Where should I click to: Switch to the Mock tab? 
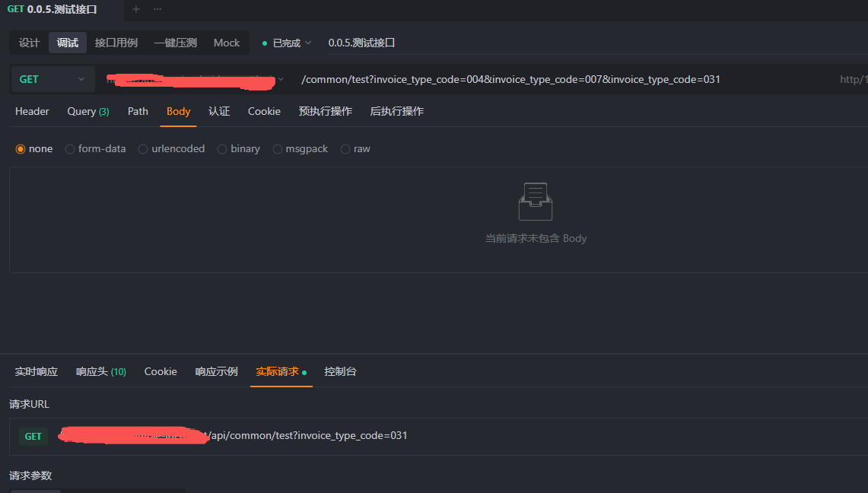coord(227,43)
